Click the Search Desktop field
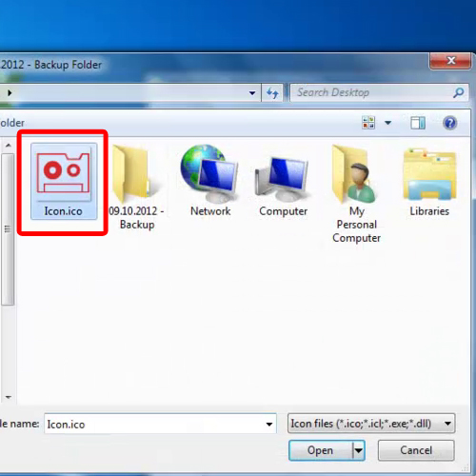Viewport: 476px width, 476px height. point(373,92)
